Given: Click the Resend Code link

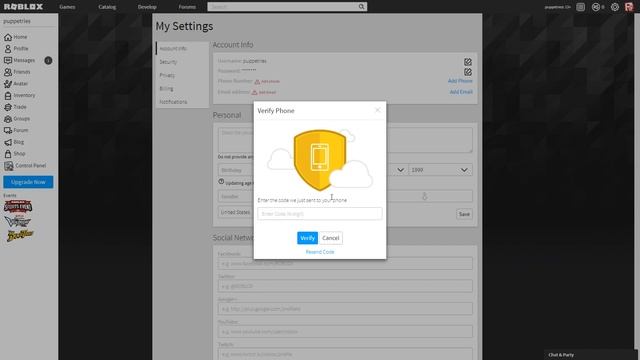Looking at the screenshot, I should 320,252.
